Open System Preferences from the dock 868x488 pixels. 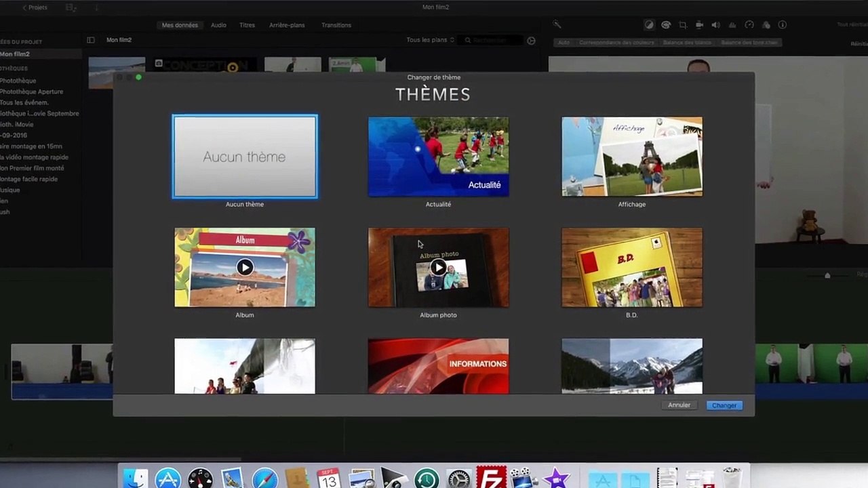pos(458,479)
